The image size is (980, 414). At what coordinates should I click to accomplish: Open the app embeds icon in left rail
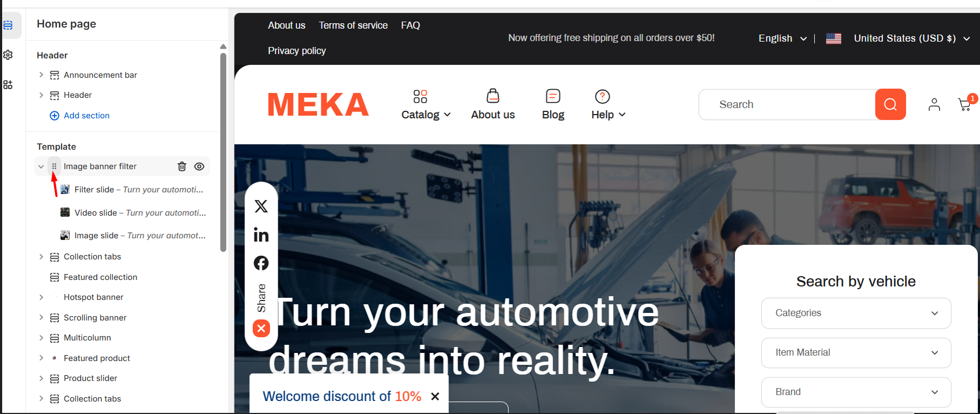(8, 85)
